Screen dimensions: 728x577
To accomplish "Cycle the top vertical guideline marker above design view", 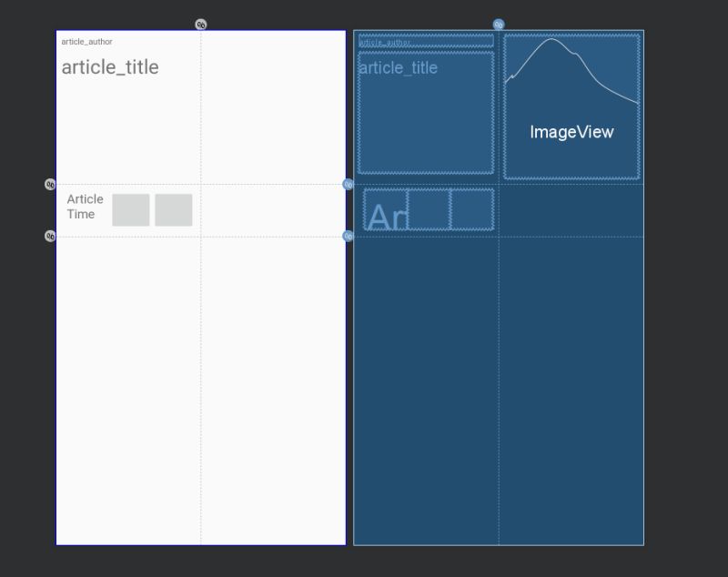I will (202, 23).
